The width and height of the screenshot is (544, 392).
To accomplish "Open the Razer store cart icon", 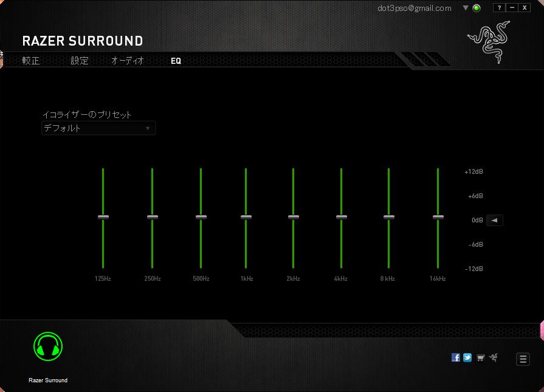I will click(x=481, y=357).
